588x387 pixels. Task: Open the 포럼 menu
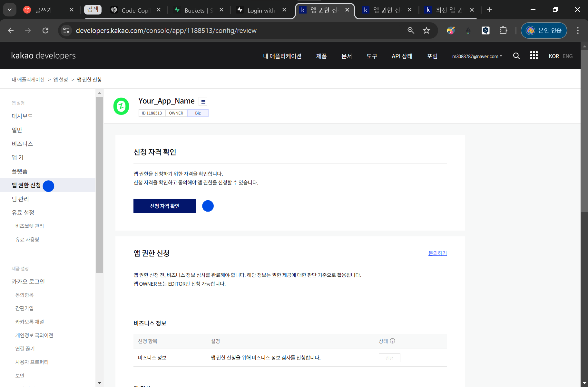(432, 56)
